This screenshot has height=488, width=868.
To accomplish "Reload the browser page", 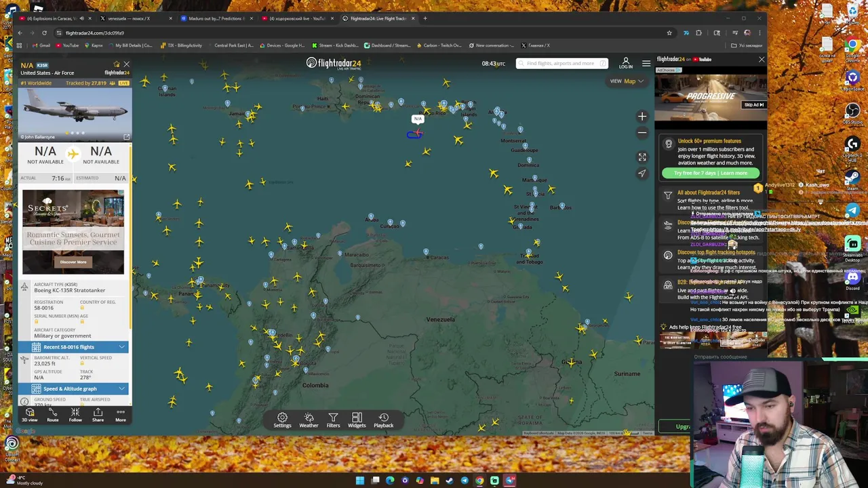I will (x=44, y=33).
